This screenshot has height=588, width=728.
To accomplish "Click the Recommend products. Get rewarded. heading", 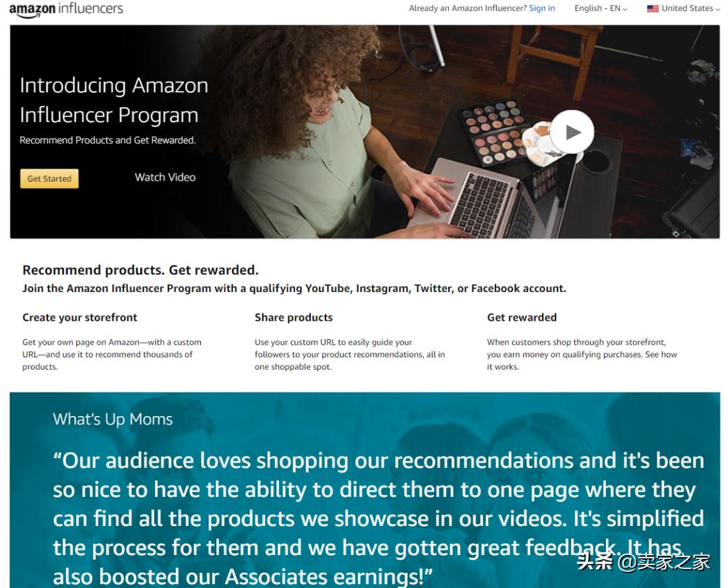I will click(x=140, y=270).
